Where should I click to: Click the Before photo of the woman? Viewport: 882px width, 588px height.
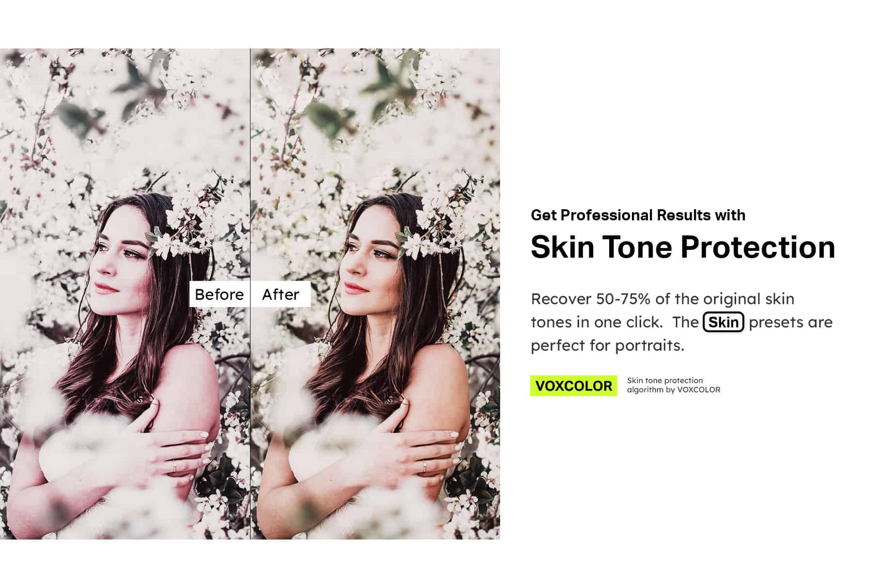point(125,294)
